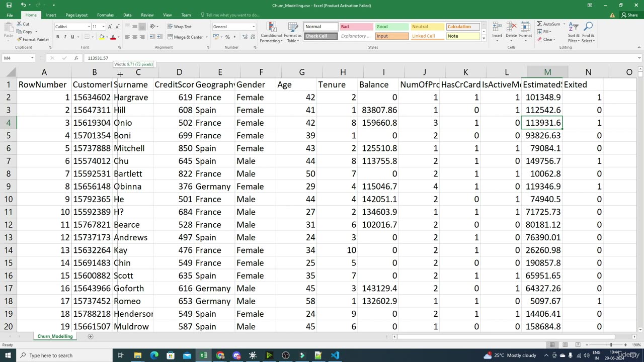Screen dimensions: 644x362
Task: Enable Wrap Text
Action: point(180,27)
